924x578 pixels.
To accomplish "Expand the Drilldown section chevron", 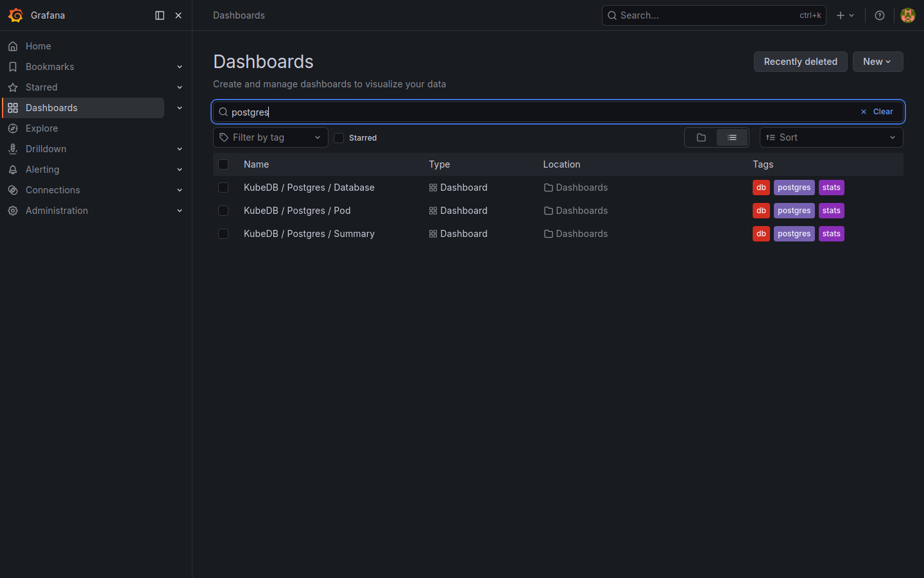I will (180, 149).
